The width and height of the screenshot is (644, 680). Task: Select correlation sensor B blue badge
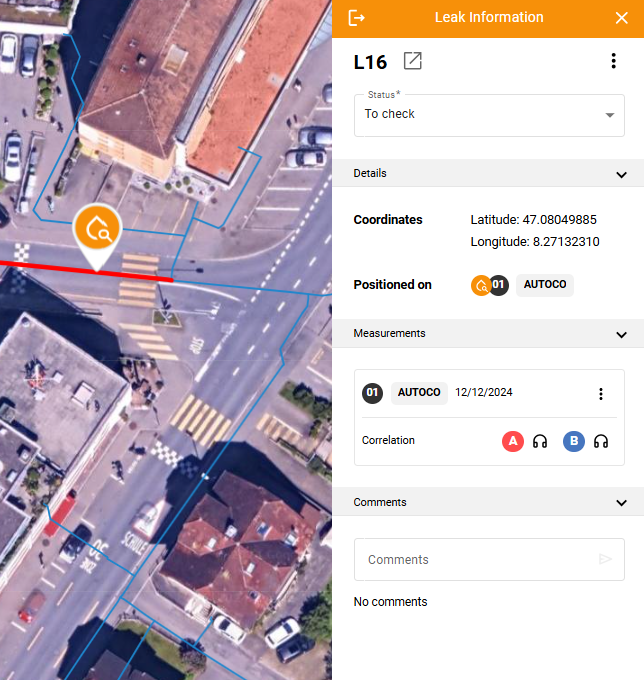click(x=574, y=441)
